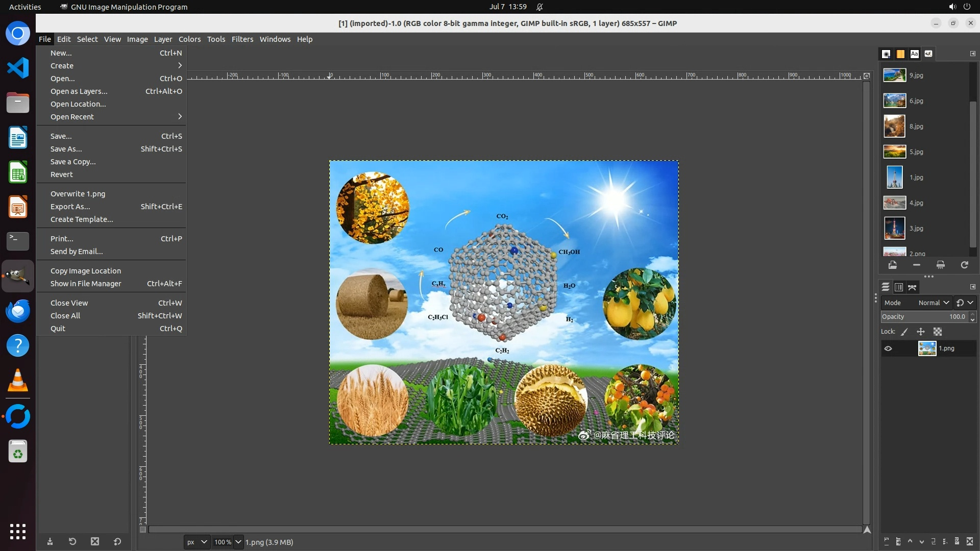
Task: Click Overwrite 1.png menu entry
Action: coord(78,194)
